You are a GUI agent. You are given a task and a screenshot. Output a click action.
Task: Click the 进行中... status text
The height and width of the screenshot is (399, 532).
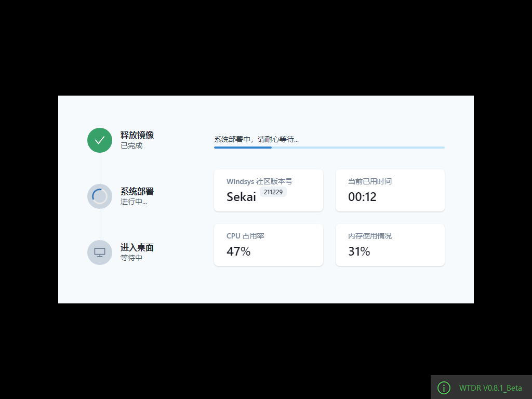134,202
